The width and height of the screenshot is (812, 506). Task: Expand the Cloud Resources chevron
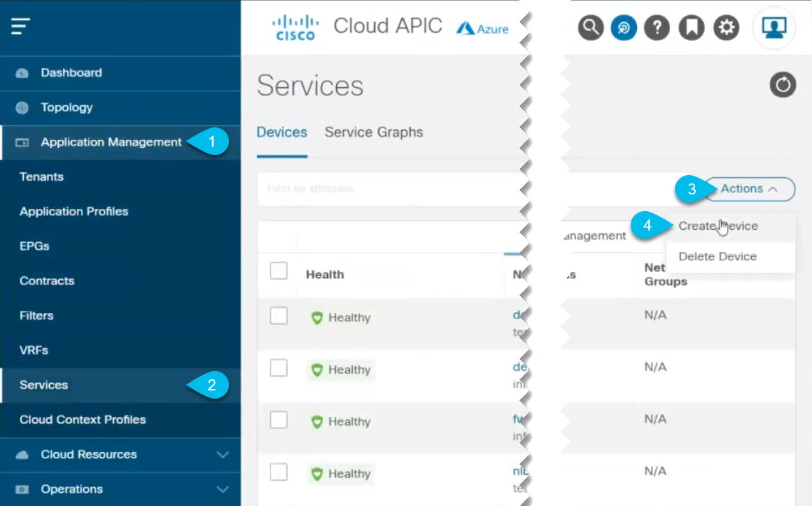[x=223, y=455]
